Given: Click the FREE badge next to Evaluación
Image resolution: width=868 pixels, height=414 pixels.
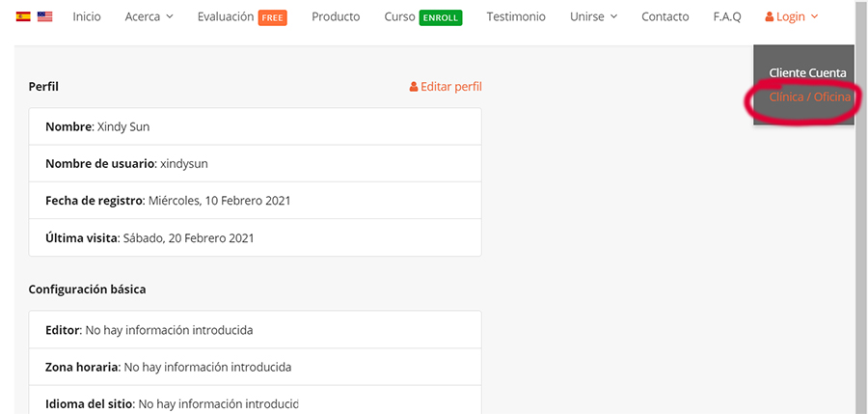Looking at the screenshot, I should (272, 17).
